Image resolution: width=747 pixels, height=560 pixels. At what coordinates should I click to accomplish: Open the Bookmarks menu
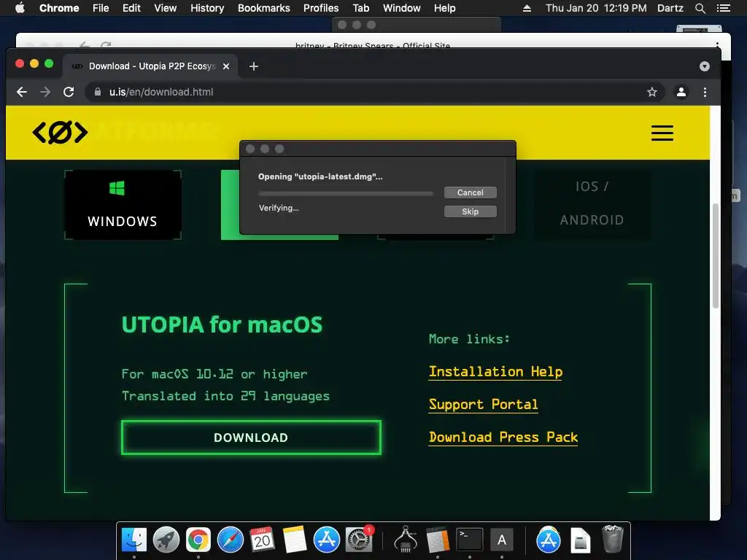click(264, 8)
